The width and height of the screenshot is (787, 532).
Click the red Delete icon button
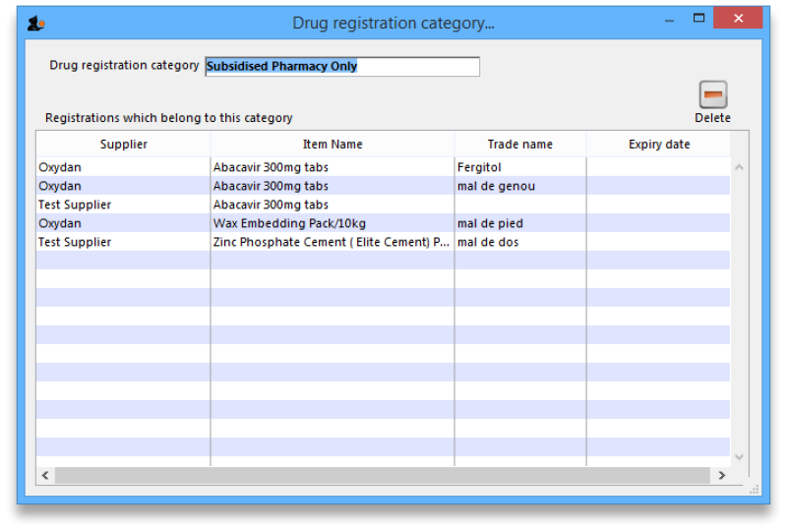coord(712,95)
